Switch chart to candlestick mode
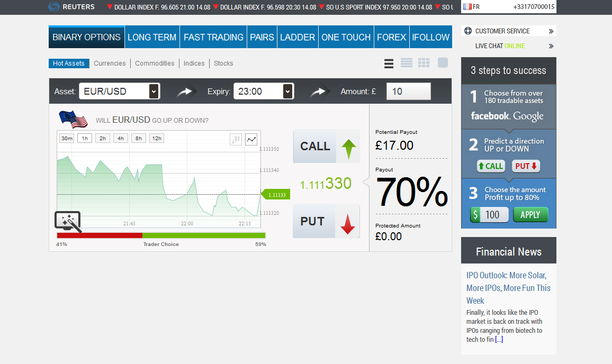 click(236, 139)
